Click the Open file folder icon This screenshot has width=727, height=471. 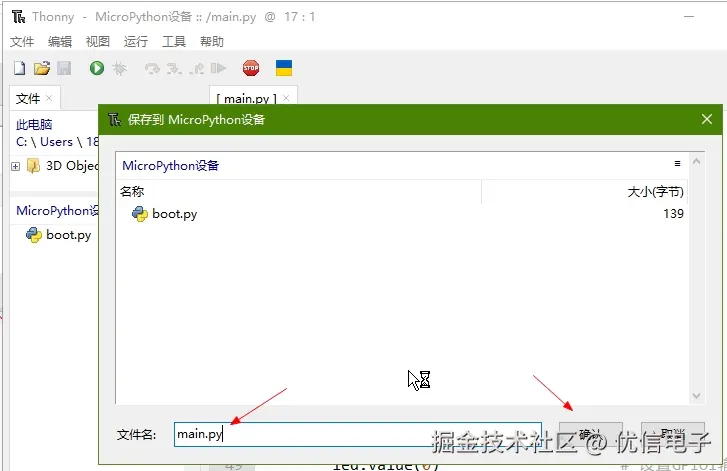(42, 68)
